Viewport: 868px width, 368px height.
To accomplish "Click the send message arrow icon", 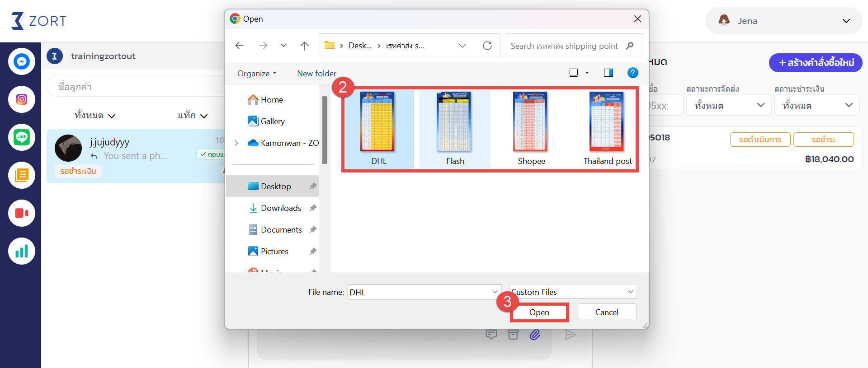I will pos(570,335).
